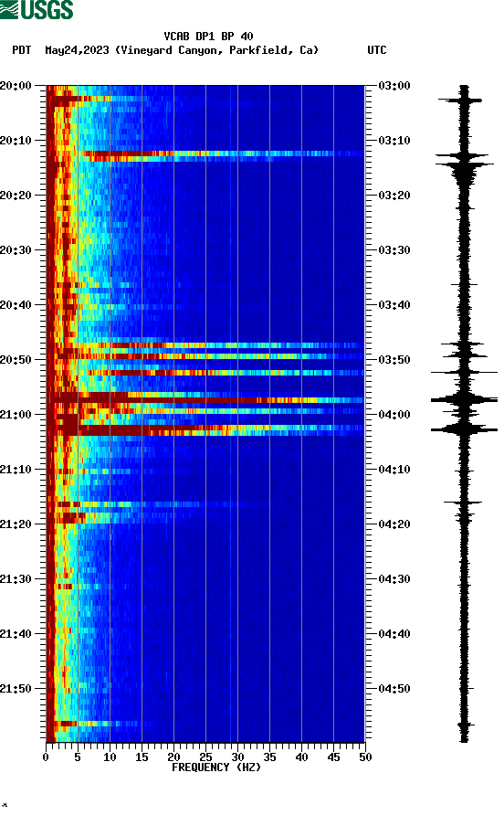This screenshot has height=815, width=504.
Task: Click the '20:50' PDT time label
Action: pyautogui.click(x=16, y=360)
